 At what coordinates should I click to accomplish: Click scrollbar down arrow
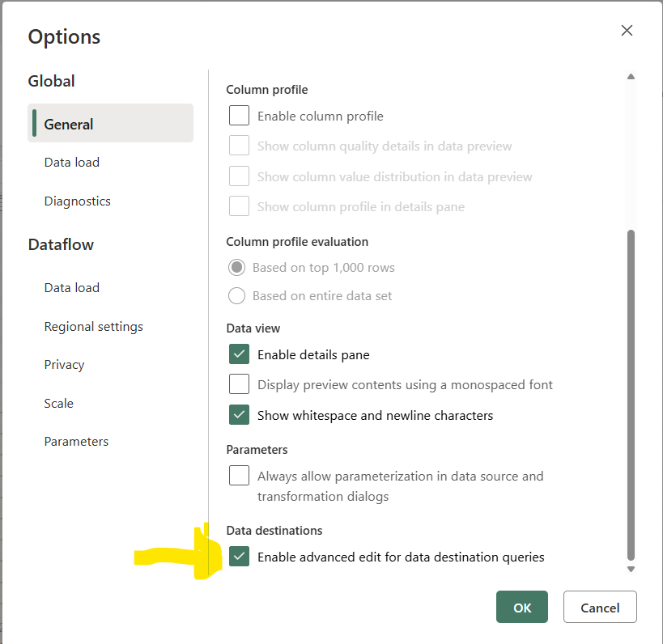pos(631,570)
